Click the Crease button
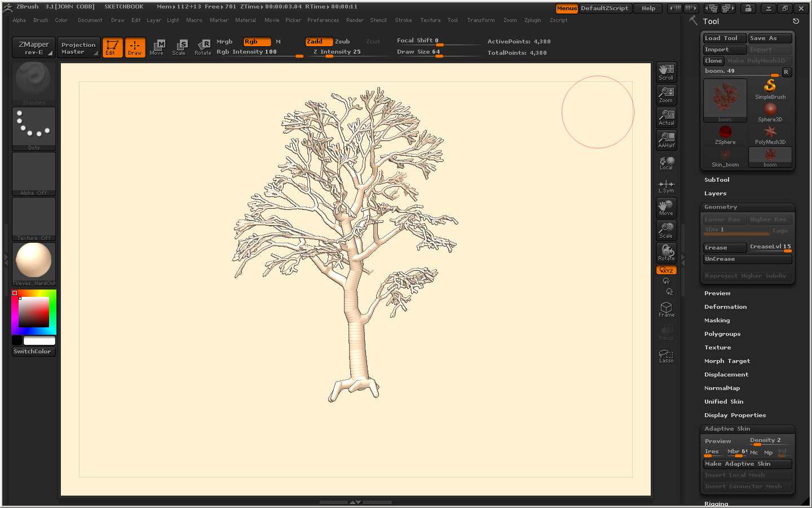812x508 pixels. point(725,248)
